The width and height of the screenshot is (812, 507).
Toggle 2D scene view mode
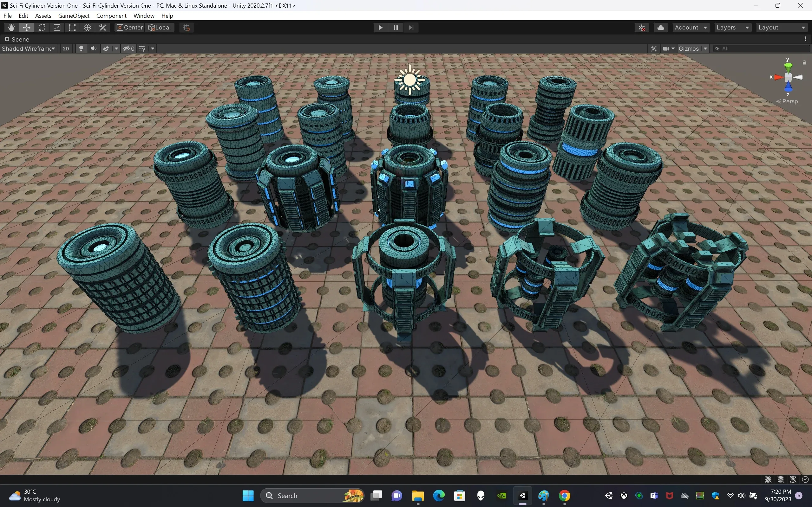[x=66, y=48]
